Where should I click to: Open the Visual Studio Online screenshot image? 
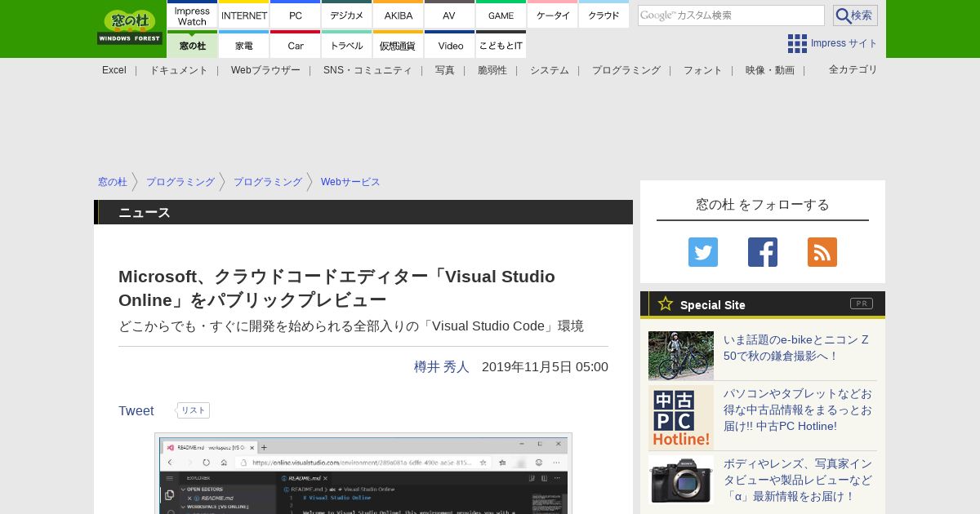click(x=363, y=473)
